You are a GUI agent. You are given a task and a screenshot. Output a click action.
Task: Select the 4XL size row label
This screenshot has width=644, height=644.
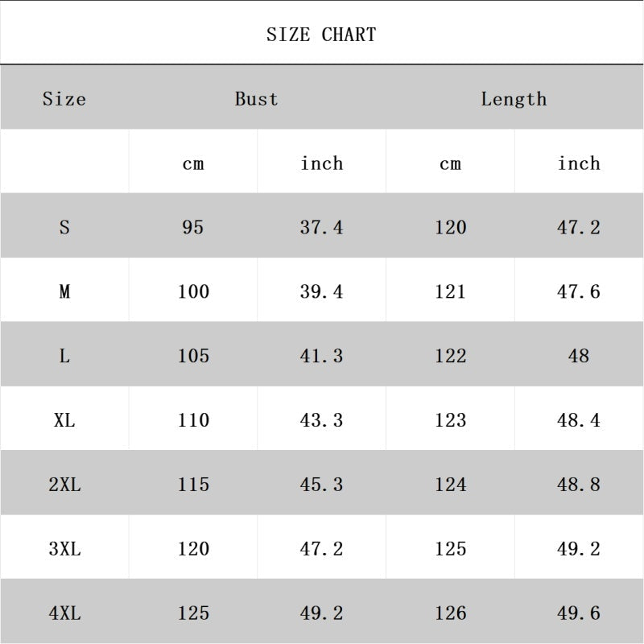pos(64,613)
